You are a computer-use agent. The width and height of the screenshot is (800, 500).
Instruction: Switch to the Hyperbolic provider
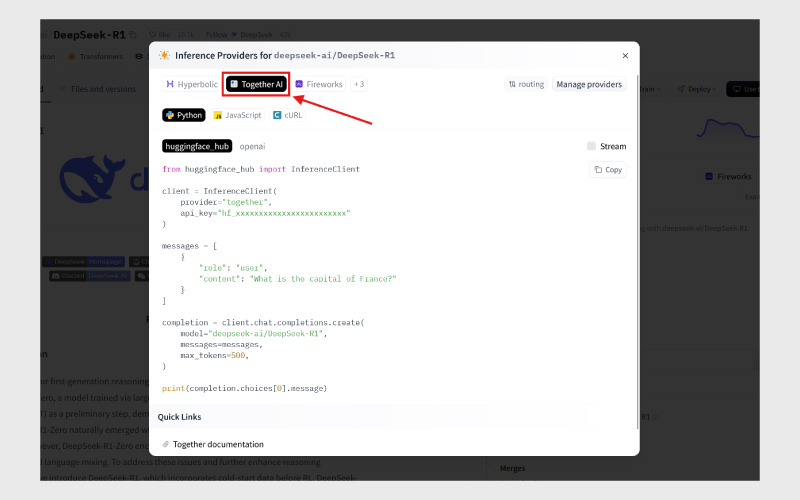point(191,85)
